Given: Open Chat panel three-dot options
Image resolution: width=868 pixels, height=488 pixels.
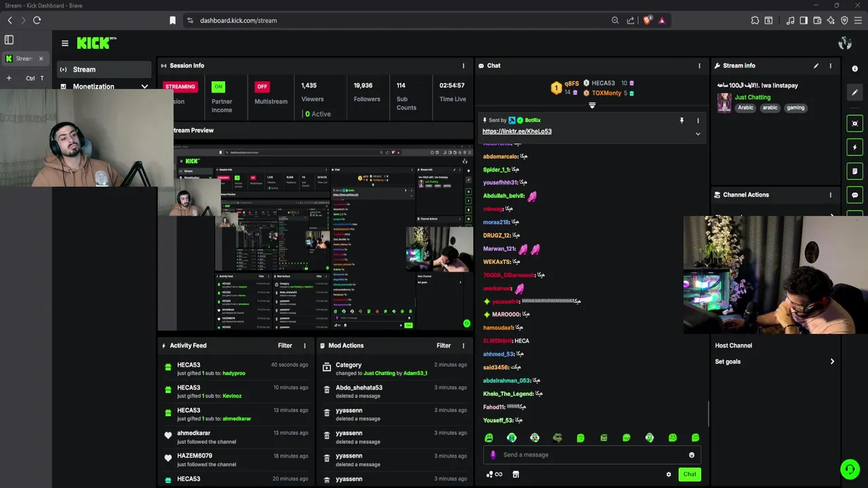Looking at the screenshot, I should (x=699, y=66).
